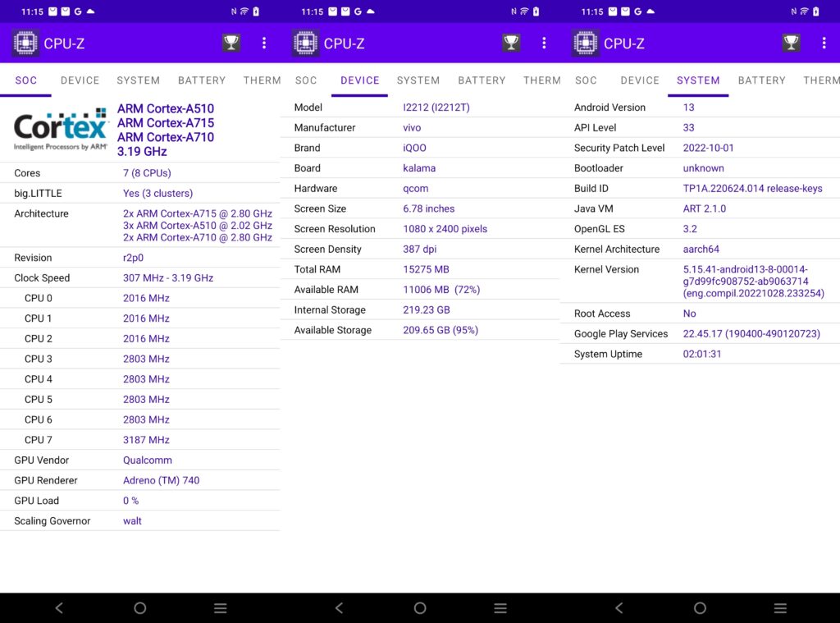Select the DEVICE tab in the middle panel
This screenshot has width=840, height=623.
pyautogui.click(x=359, y=80)
